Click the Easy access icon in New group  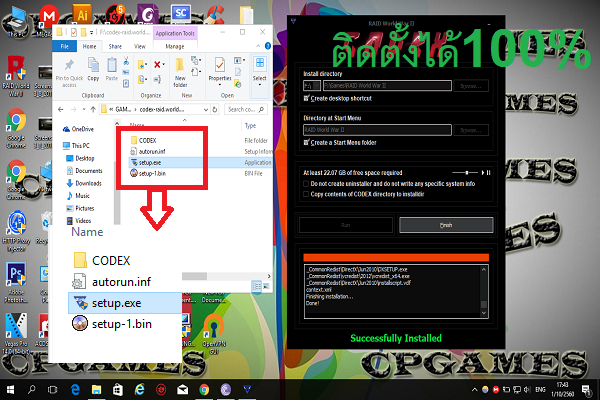(196, 72)
